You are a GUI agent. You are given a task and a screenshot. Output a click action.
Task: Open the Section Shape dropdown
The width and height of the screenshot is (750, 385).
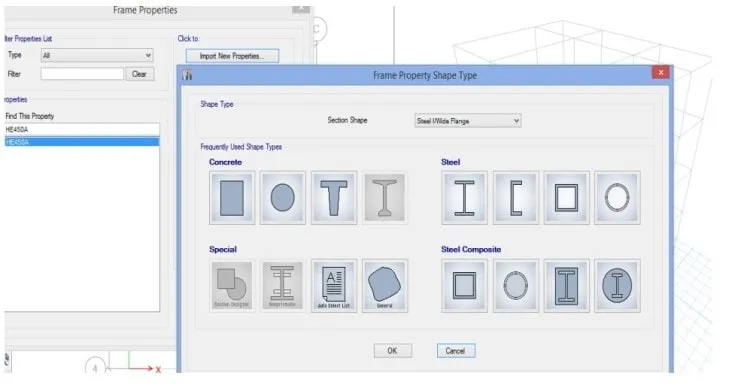point(468,121)
